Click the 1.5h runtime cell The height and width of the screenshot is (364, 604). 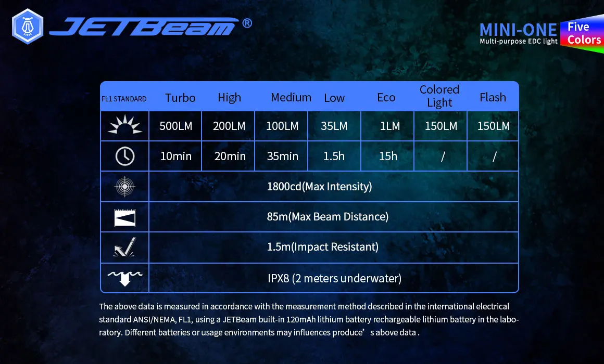point(334,156)
